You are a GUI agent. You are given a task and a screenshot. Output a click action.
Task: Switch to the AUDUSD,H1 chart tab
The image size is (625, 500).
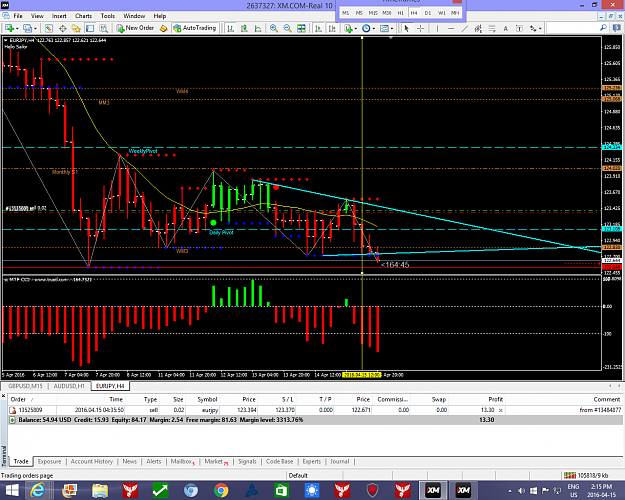click(69, 386)
